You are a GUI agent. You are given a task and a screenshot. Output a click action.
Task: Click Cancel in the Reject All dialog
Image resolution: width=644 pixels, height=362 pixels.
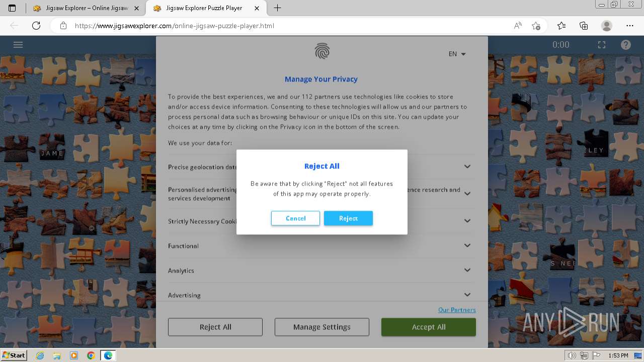[295, 218]
